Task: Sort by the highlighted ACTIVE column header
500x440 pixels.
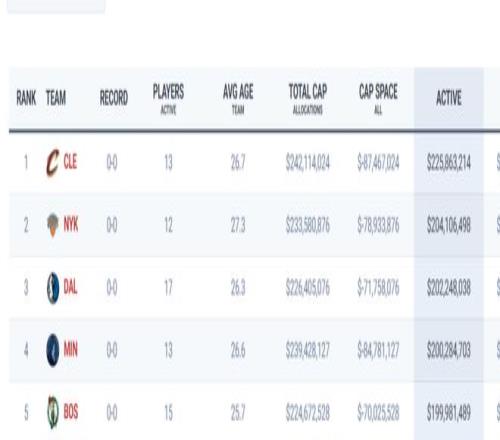Action: click(449, 98)
